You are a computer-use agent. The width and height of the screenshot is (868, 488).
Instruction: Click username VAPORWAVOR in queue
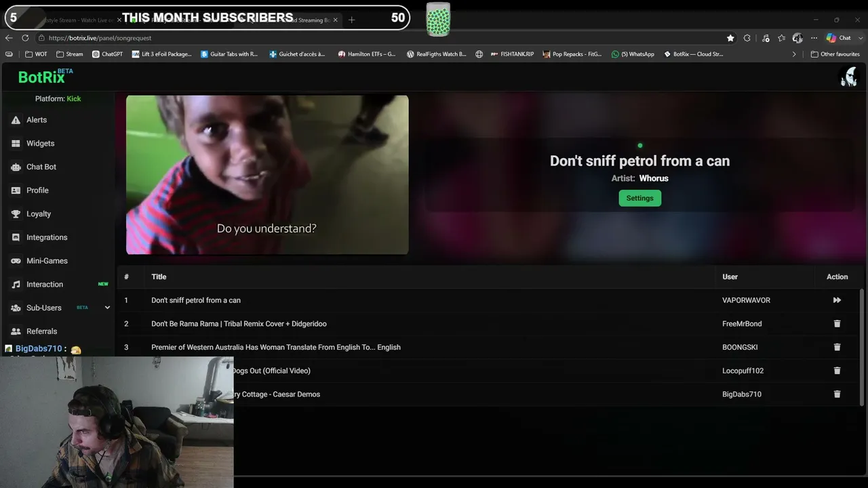pos(746,300)
